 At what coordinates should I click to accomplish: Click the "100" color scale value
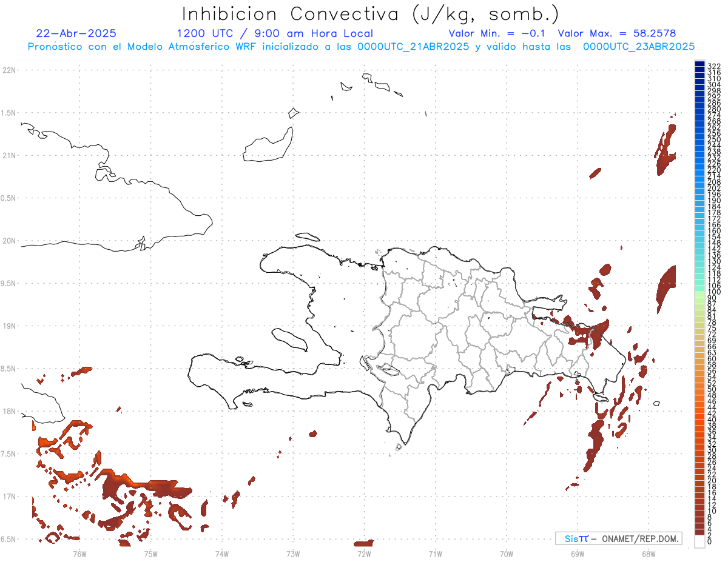(x=715, y=292)
